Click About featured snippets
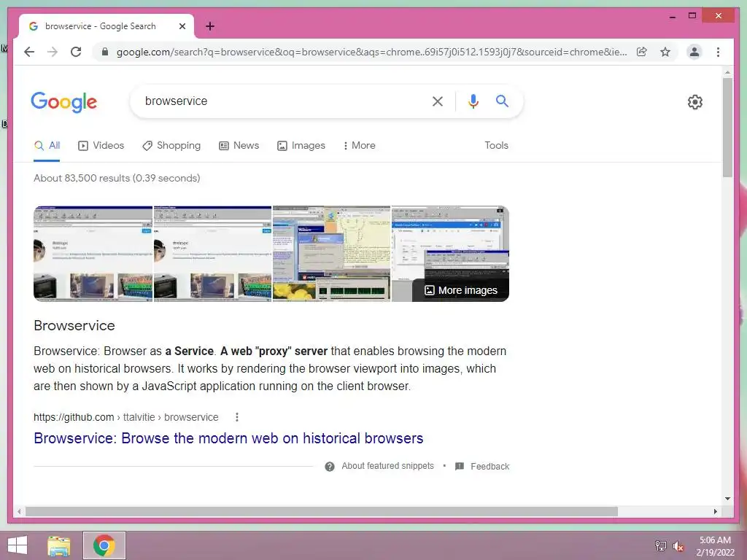This screenshot has width=747, height=560. pos(388,466)
